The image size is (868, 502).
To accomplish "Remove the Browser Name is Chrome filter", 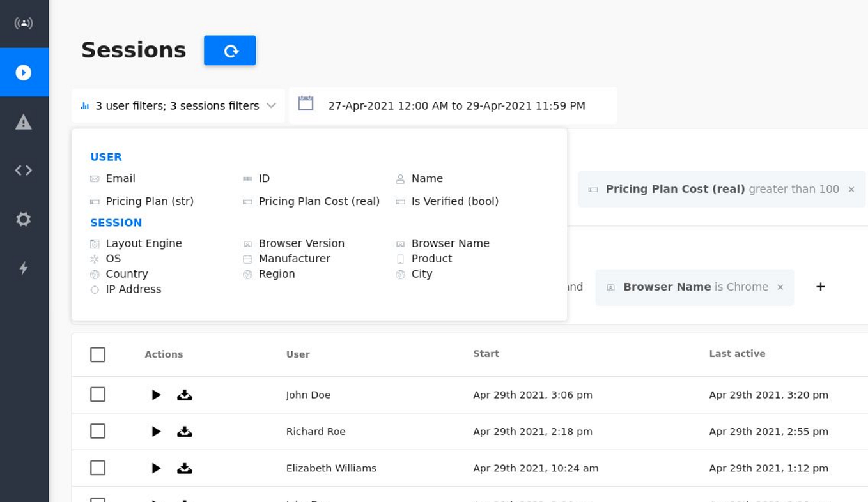I will coord(780,287).
